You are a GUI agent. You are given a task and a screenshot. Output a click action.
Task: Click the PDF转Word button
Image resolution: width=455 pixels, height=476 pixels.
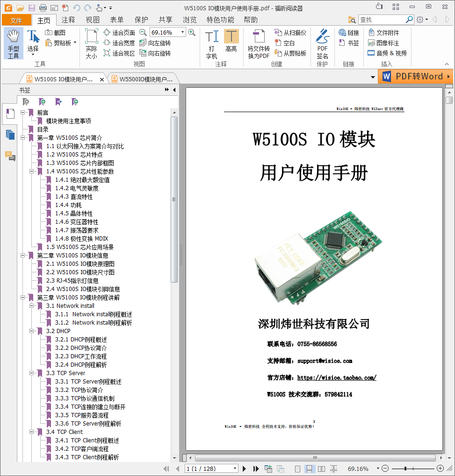(x=415, y=76)
